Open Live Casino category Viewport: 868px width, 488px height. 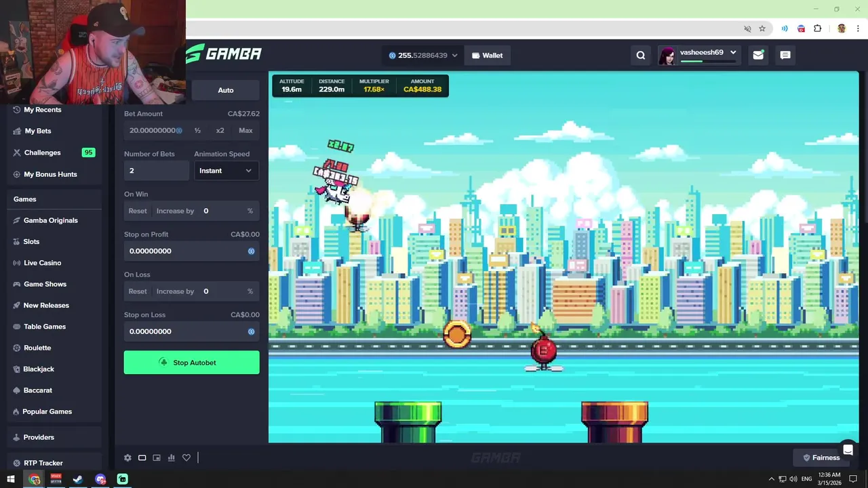(x=42, y=263)
